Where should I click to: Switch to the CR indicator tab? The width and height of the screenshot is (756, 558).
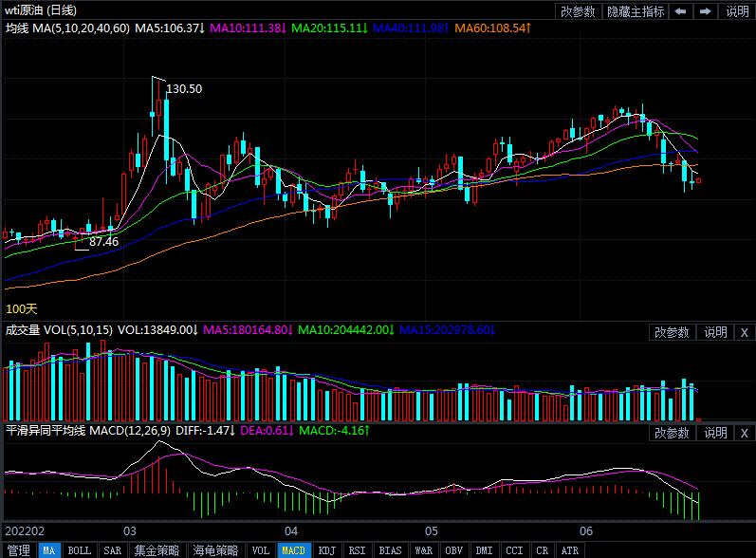542,550
